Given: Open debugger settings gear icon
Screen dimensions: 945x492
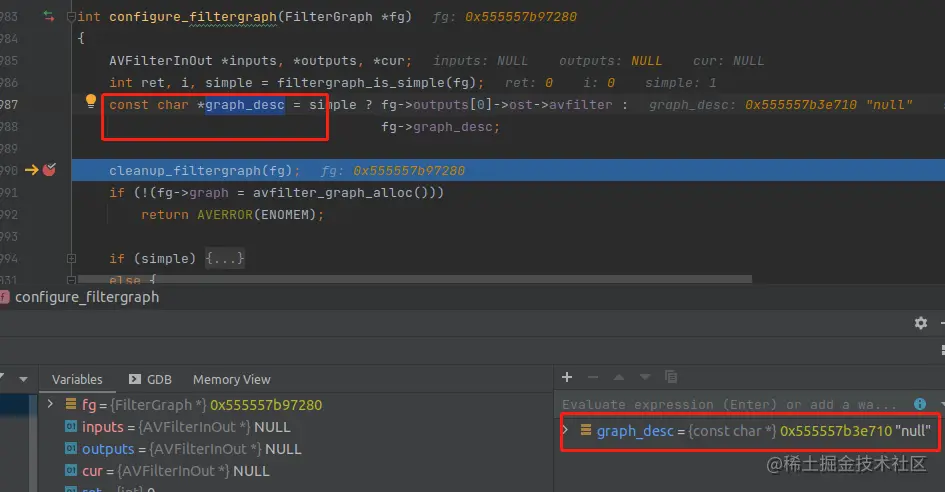Looking at the screenshot, I should tap(921, 323).
